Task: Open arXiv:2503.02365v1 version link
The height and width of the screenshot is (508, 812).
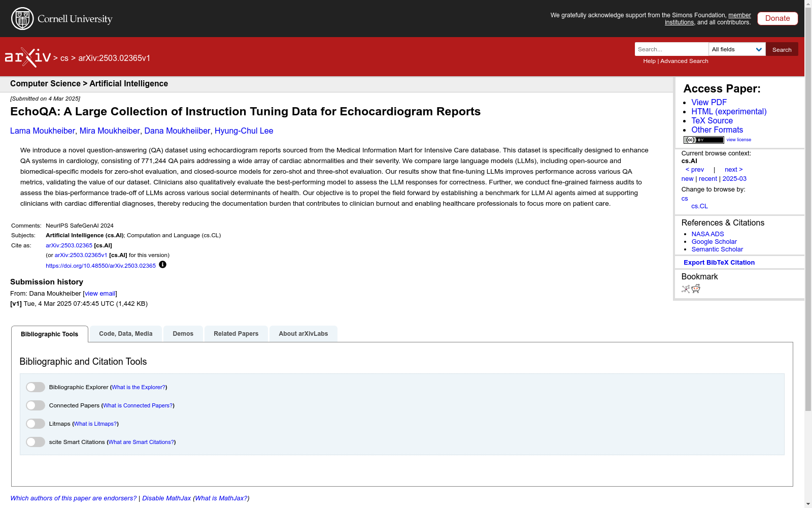Action: 81,256
